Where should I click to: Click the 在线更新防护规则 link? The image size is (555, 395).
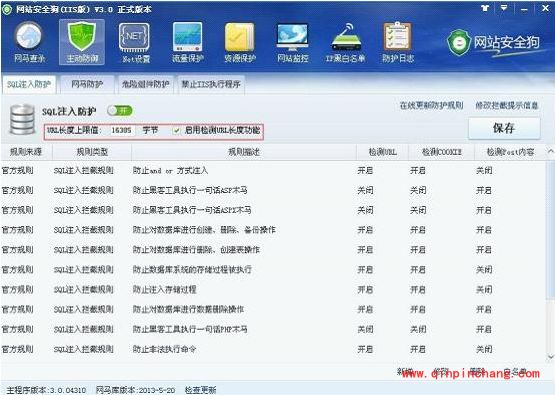pyautogui.click(x=431, y=105)
